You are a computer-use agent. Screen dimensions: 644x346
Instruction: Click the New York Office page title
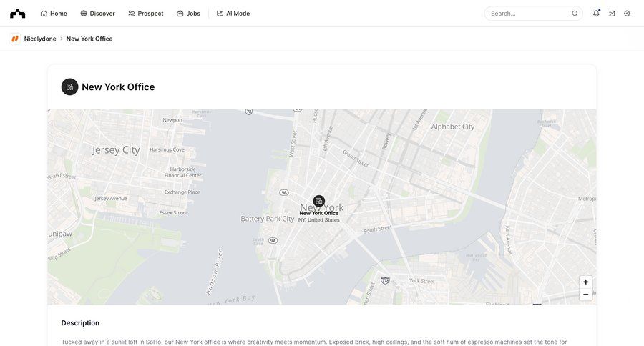pos(118,87)
